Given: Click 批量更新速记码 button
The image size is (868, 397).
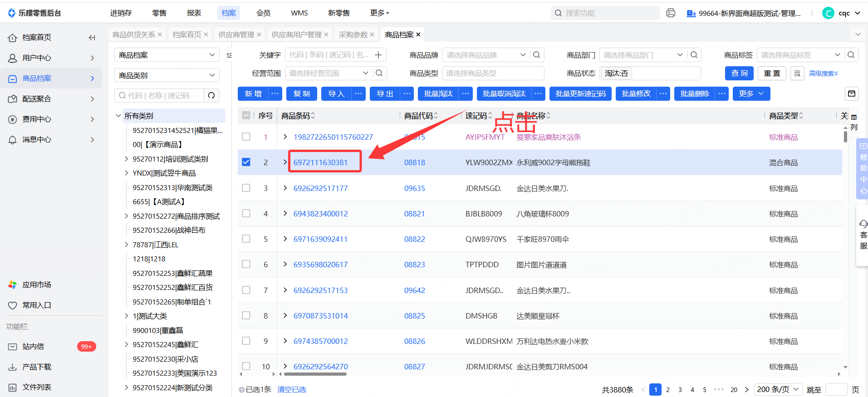Looking at the screenshot, I should tap(580, 93).
